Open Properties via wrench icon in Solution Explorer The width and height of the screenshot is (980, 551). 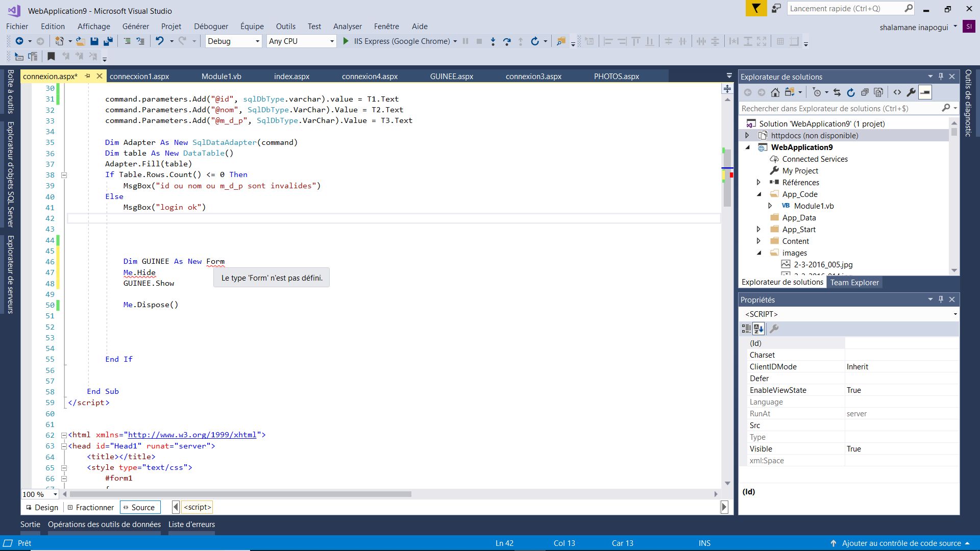pos(911,92)
